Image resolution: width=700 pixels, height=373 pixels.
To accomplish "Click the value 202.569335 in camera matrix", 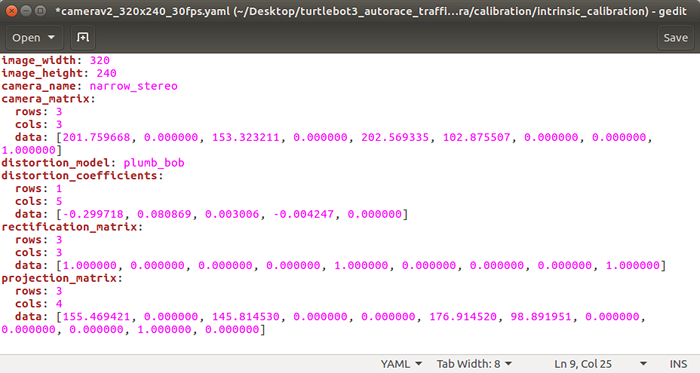I will 395,137.
